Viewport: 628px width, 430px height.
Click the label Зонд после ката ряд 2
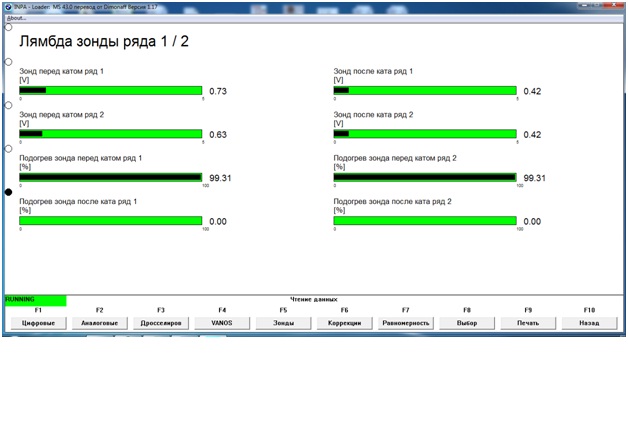[373, 115]
